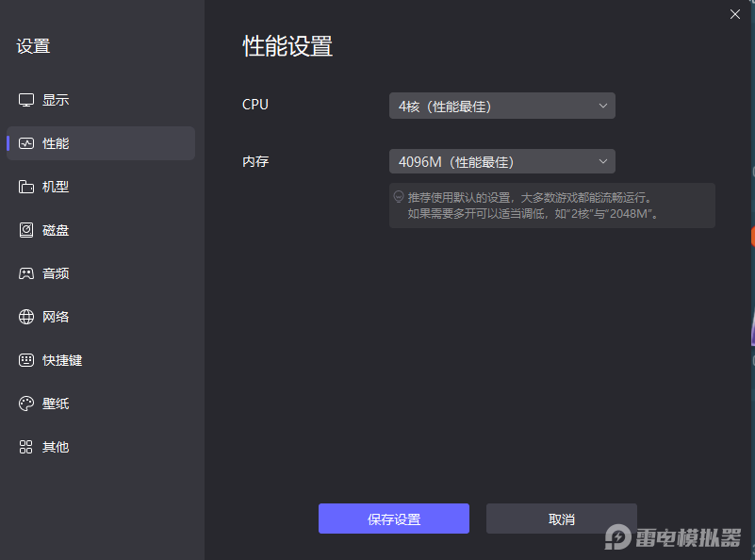Select the 显示 display monitor icon
The image size is (755, 560).
pyautogui.click(x=25, y=99)
